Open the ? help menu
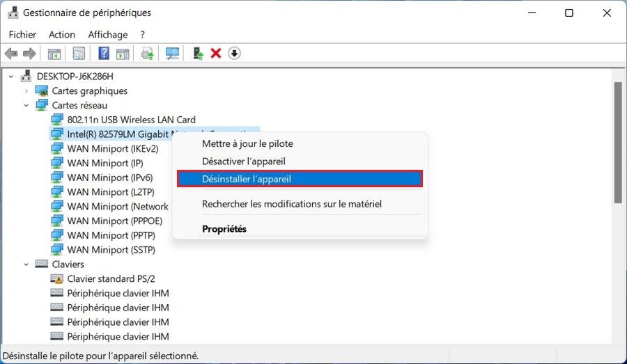 (x=142, y=35)
